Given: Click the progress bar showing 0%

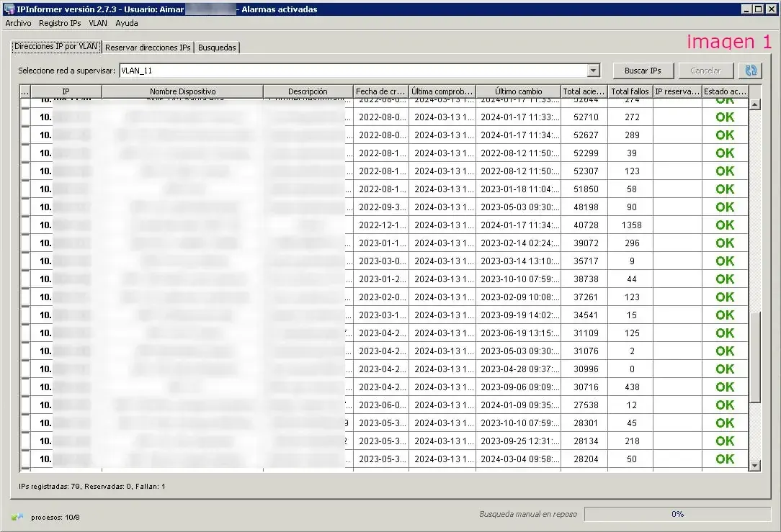Looking at the screenshot, I should (677, 514).
